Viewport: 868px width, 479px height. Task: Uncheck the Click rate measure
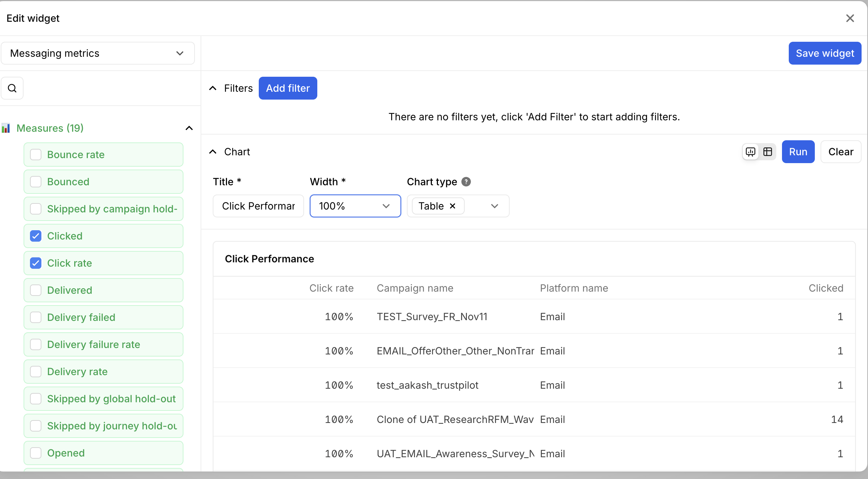[x=36, y=263]
